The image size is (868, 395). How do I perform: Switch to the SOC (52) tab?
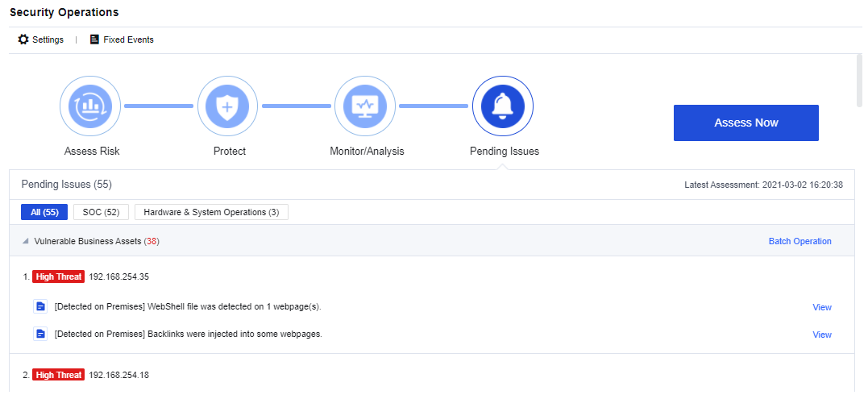click(x=101, y=212)
